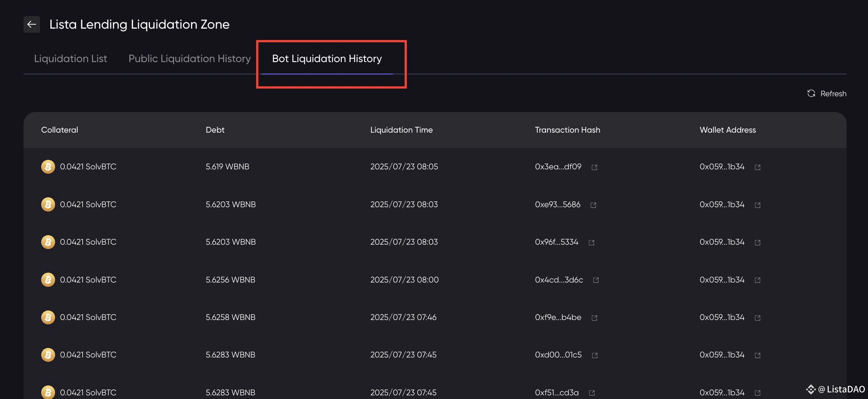Viewport: 868px width, 399px height.
Task: Click the Refresh icon
Action: point(811,93)
